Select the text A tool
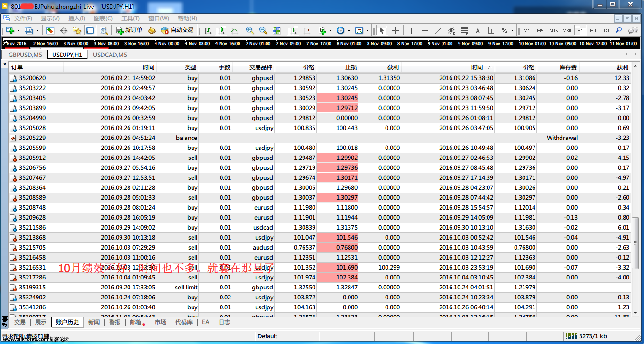Viewport: 644px width, 344px height. [478, 30]
